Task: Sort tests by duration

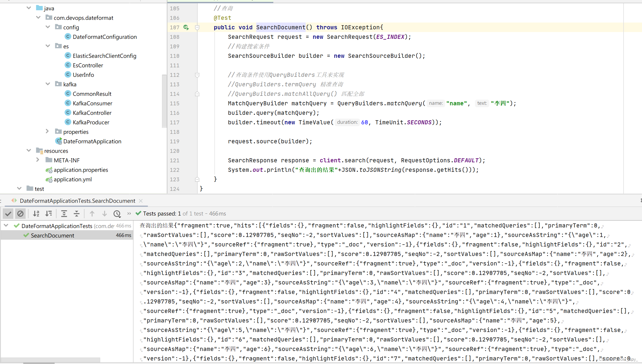Action: tap(49, 214)
